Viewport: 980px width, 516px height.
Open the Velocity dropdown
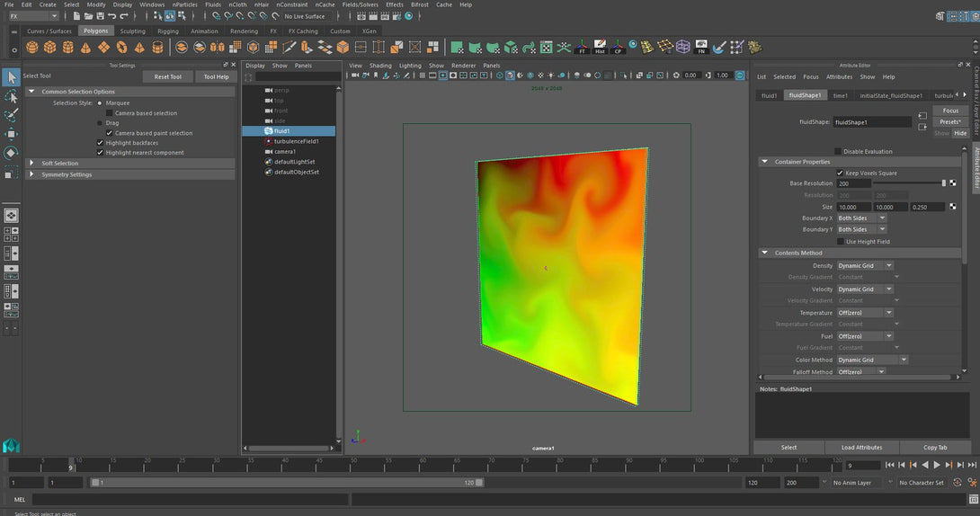click(x=865, y=289)
